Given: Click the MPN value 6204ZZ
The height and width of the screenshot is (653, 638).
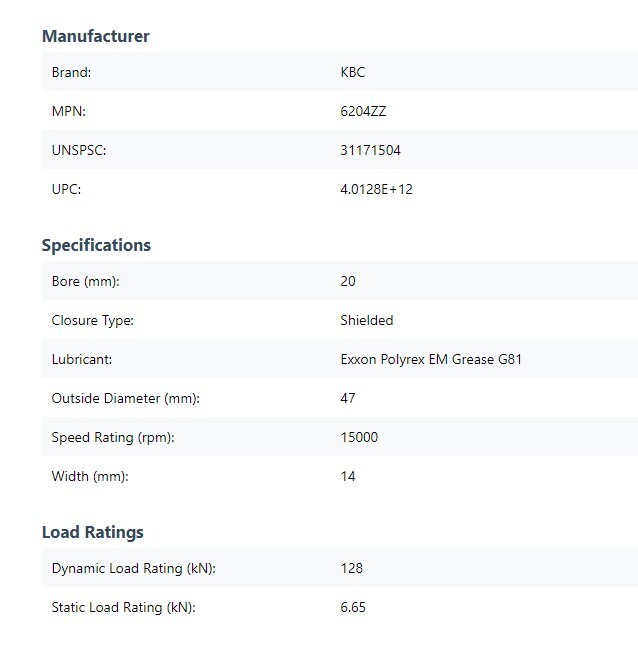Looking at the screenshot, I should (363, 111).
